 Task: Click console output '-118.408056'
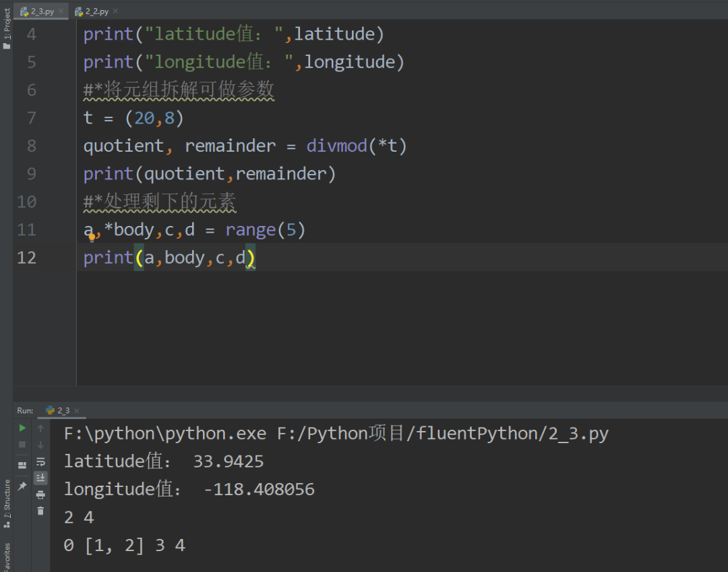point(259,490)
